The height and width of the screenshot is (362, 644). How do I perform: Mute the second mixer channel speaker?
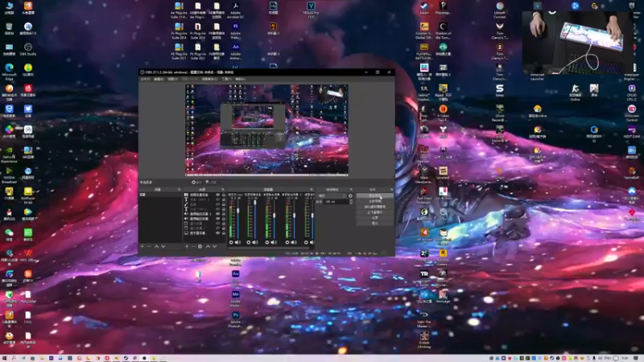tap(255, 242)
